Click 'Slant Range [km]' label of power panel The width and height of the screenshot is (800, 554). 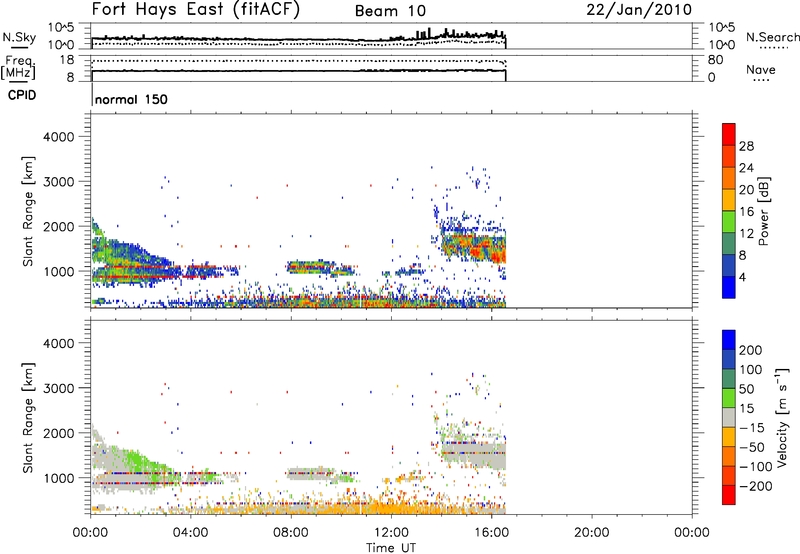pyautogui.click(x=27, y=211)
